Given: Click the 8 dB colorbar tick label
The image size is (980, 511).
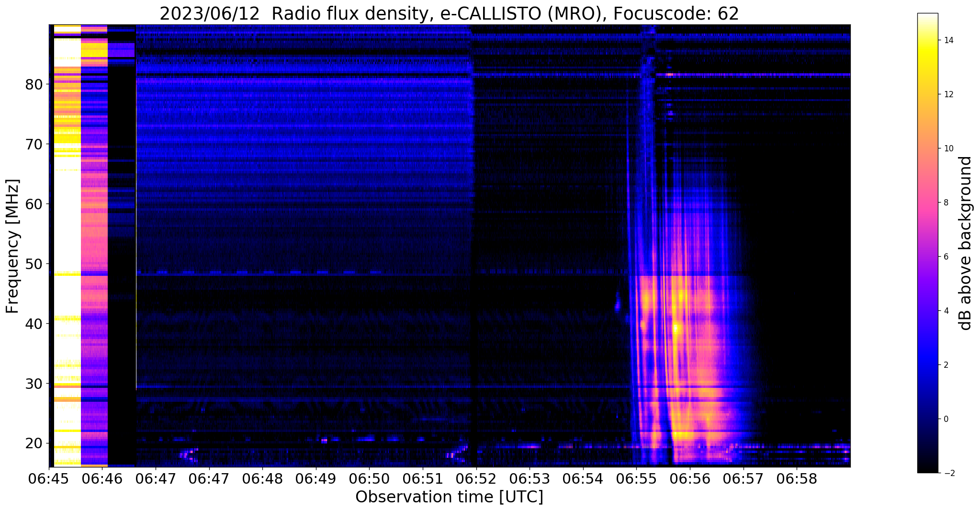Looking at the screenshot, I should tap(945, 203).
